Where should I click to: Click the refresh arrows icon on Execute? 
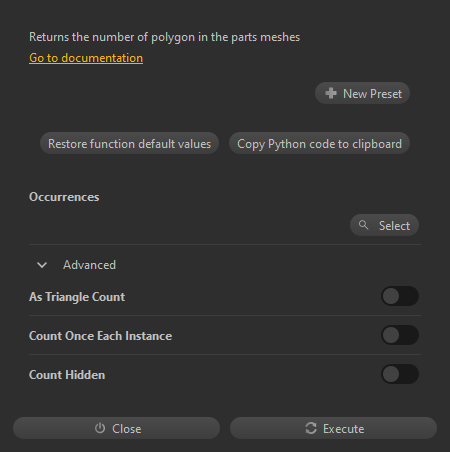point(311,428)
